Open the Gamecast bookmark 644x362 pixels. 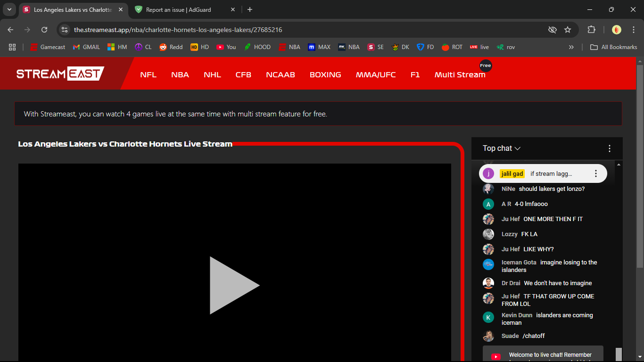pyautogui.click(x=48, y=47)
